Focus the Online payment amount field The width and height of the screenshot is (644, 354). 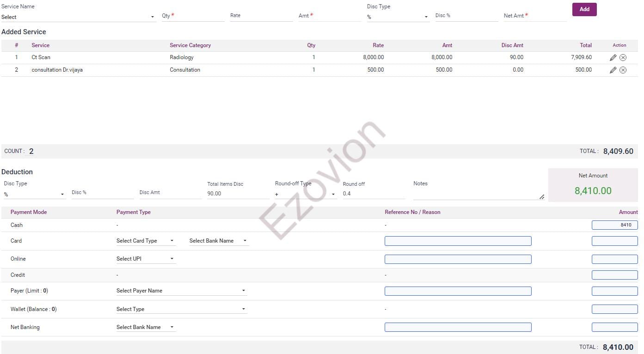tap(614, 259)
